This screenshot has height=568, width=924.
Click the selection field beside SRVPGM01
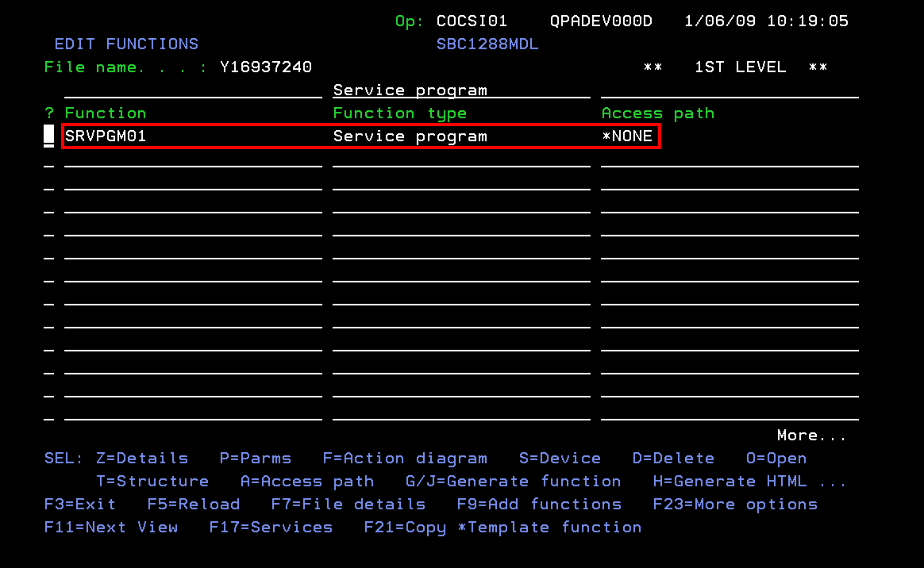(49, 136)
